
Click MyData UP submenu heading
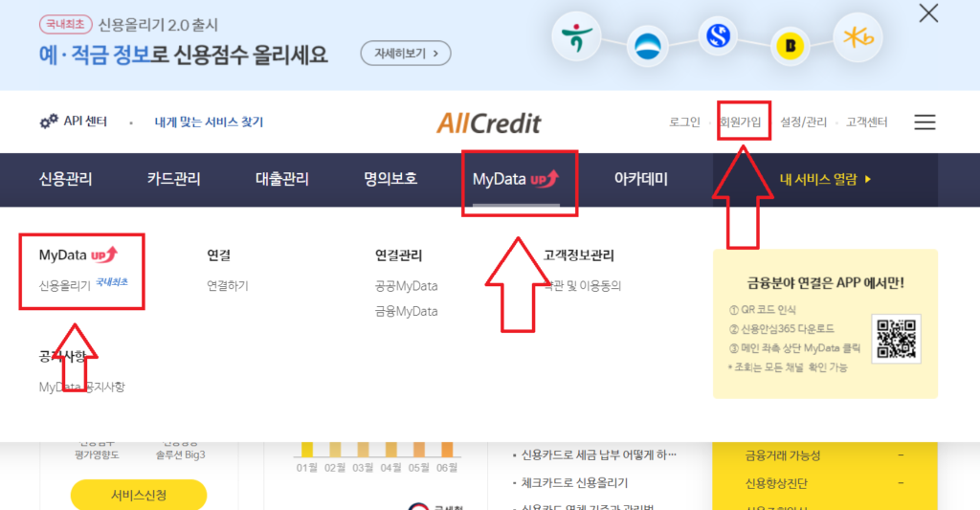click(78, 255)
